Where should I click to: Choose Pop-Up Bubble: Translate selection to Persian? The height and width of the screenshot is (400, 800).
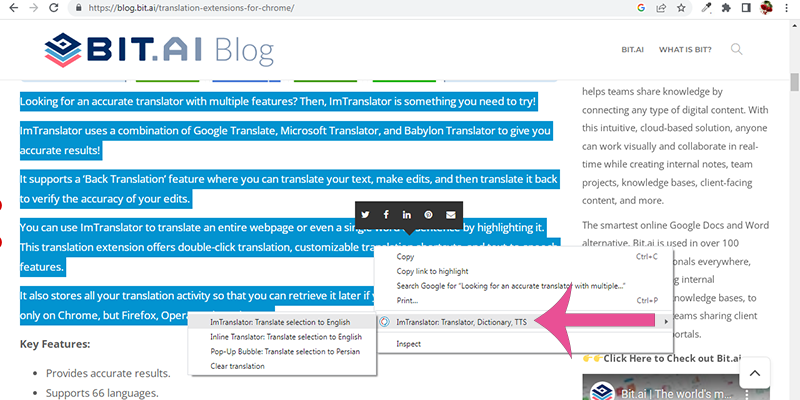(x=286, y=352)
